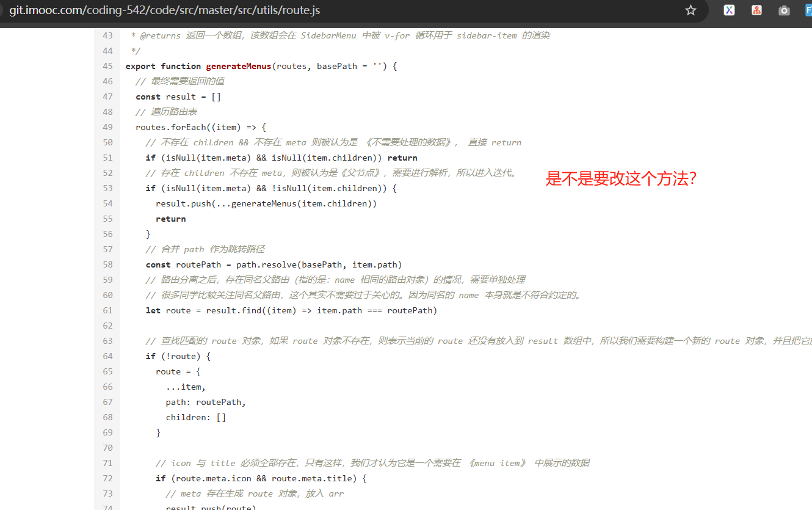The width and height of the screenshot is (812, 510).
Task: Click 'path: routePath,' property line
Action: (206, 402)
